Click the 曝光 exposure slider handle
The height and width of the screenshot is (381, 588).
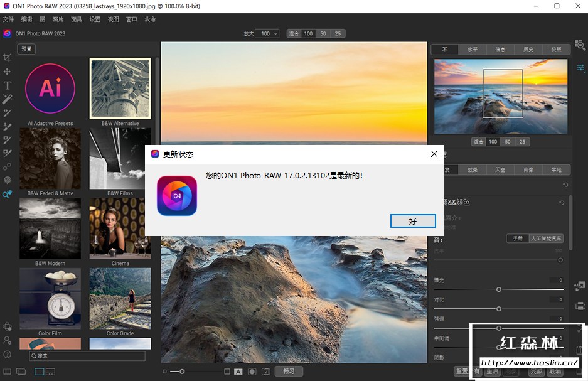[499, 289]
